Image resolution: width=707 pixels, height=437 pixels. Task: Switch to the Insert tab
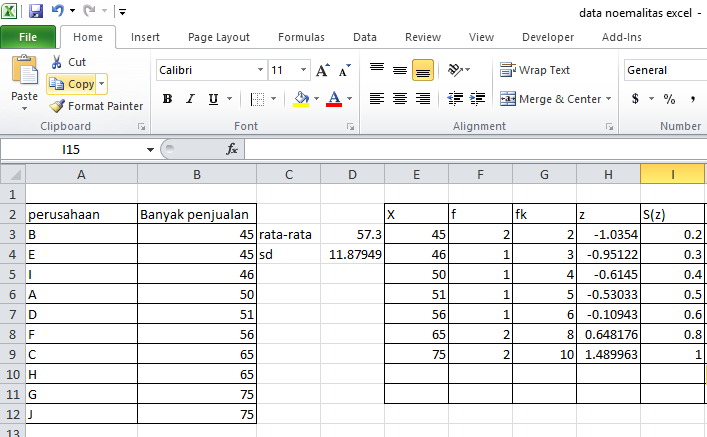click(x=145, y=37)
